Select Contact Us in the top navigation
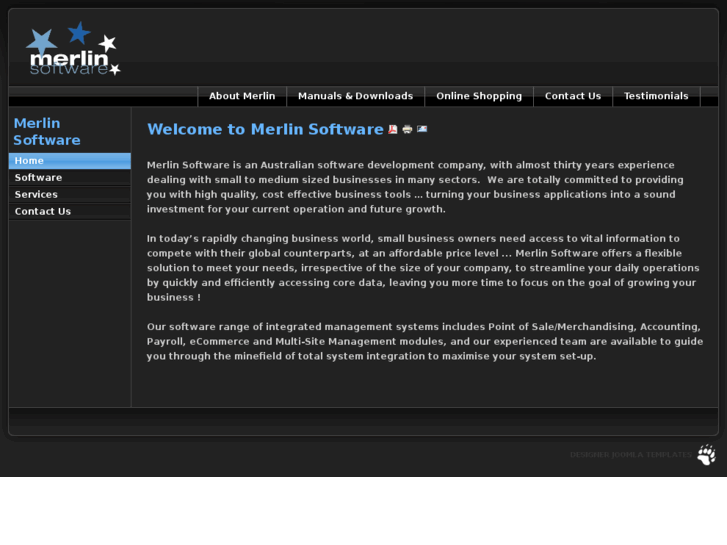 click(x=573, y=96)
